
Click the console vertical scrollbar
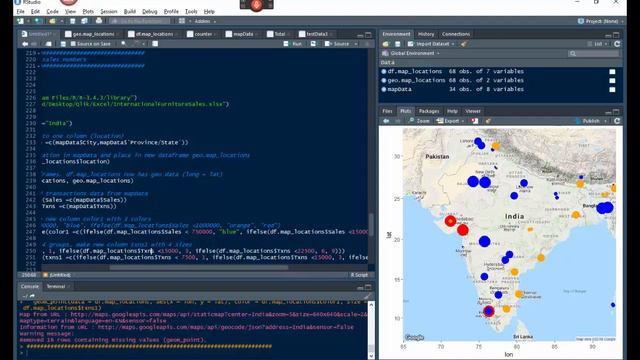371,330
